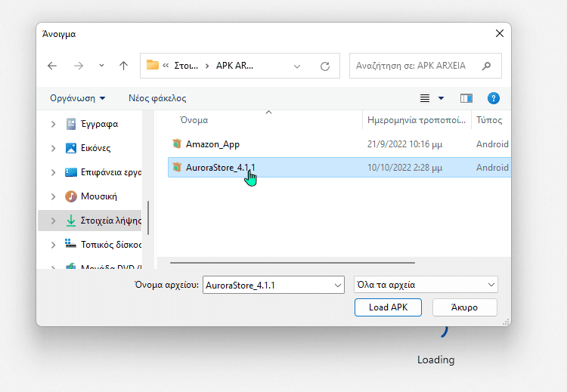
Task: Expand the Εικόνες tree node
Action: (x=54, y=148)
